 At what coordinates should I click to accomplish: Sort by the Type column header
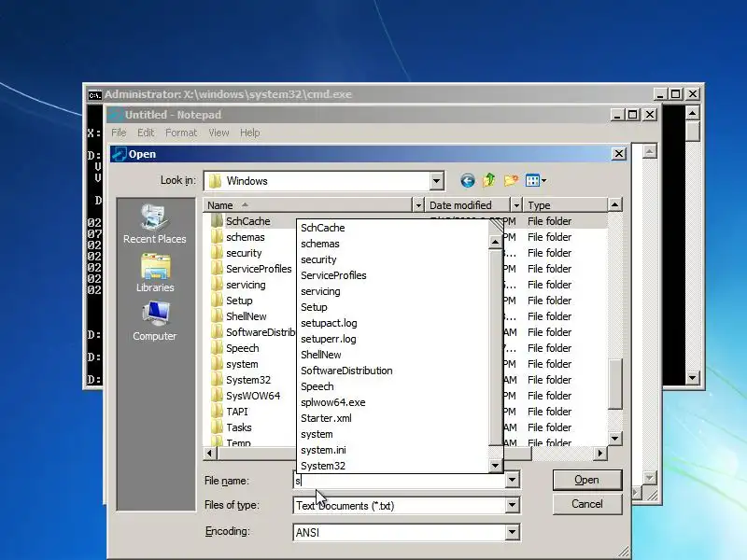[565, 205]
